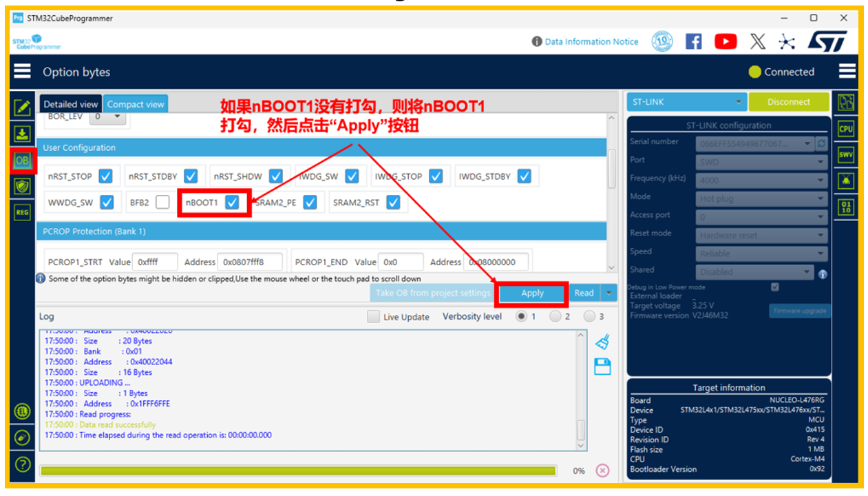This screenshot has width=868, height=496.
Task: Clear the log with broom icon
Action: (x=602, y=341)
